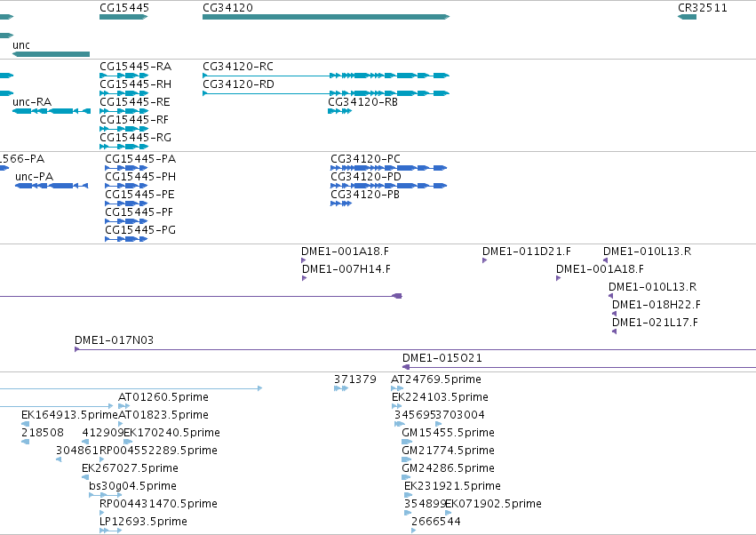Select EST RP004552289.5prime
Screen dimensions: 756x535
102,460
